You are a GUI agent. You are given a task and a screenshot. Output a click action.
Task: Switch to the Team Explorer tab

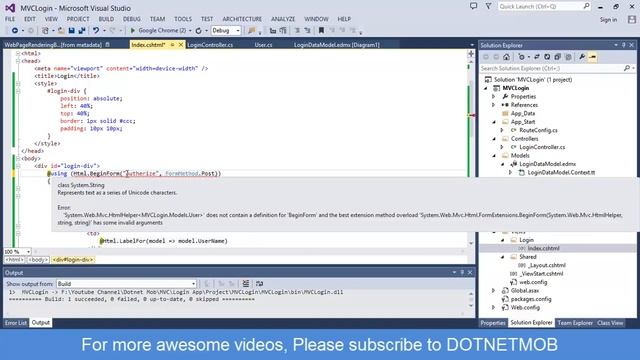point(575,323)
